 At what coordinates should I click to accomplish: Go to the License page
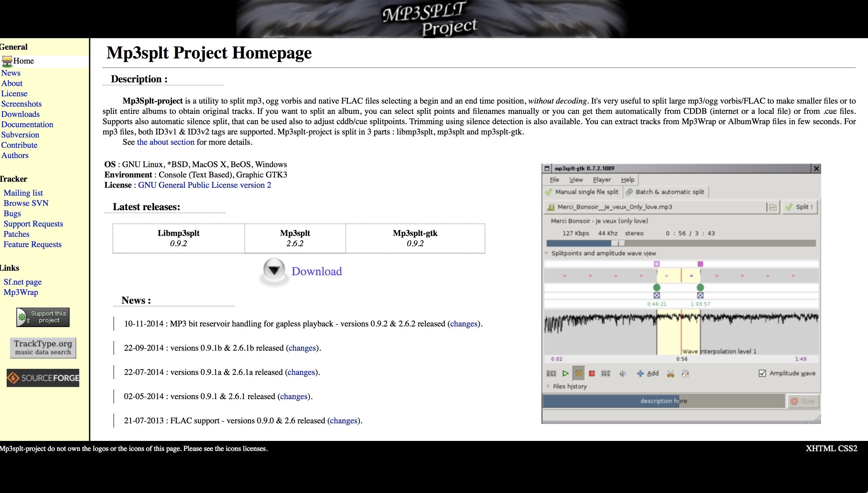(14, 94)
